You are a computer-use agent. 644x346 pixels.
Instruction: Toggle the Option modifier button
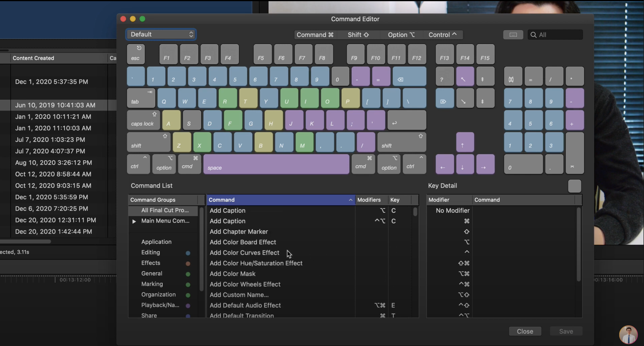coord(401,35)
